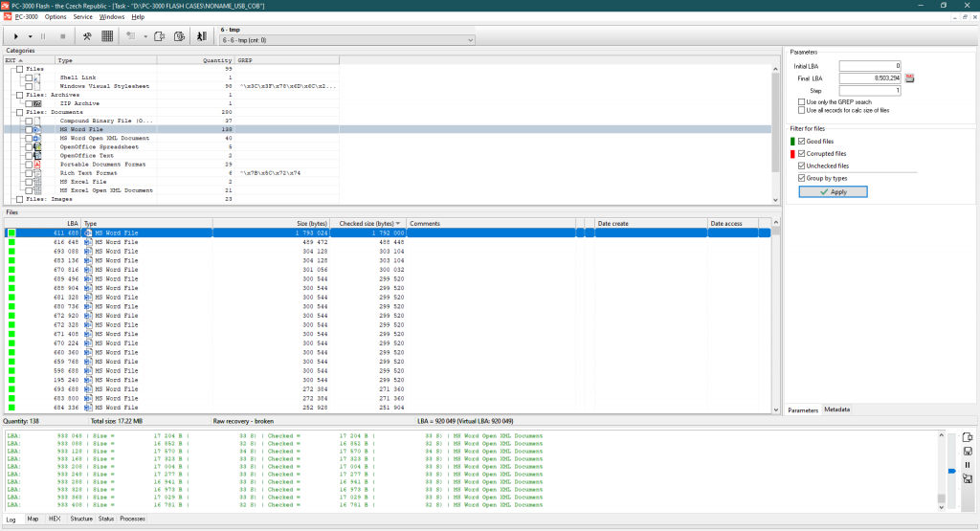This screenshot has width=980, height=531.
Task: Switch to the HEX tab at the bottom
Action: [x=55, y=519]
